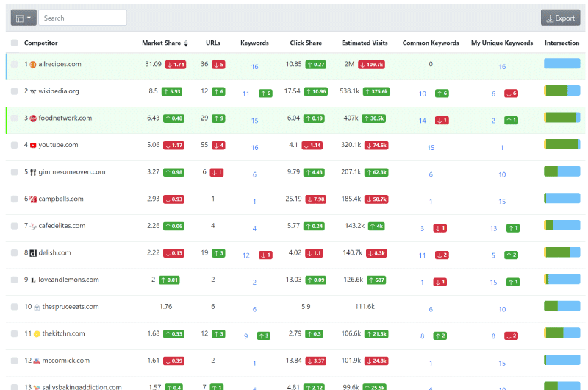
Task: Check the foodnetwork.com row checkbox
Action: [x=14, y=118]
